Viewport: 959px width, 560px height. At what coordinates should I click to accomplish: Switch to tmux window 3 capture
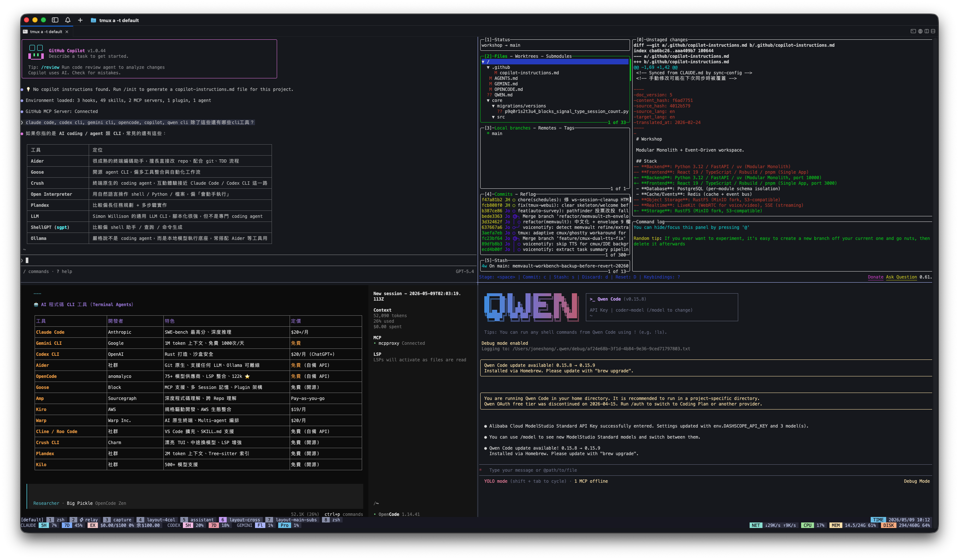click(118, 520)
